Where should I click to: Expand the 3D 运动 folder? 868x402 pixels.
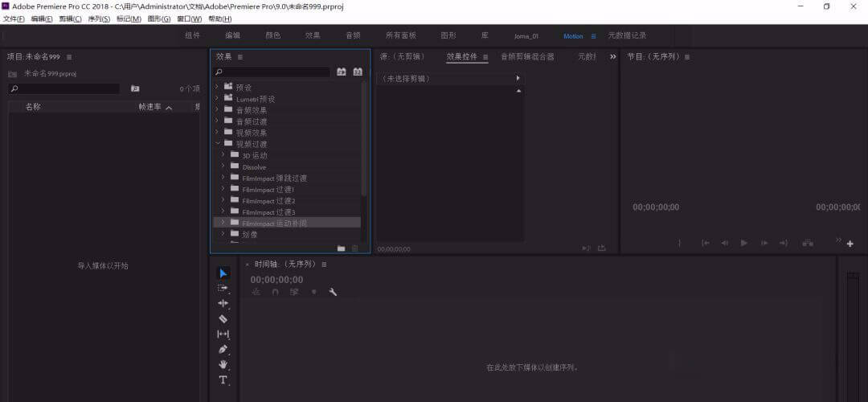pyautogui.click(x=223, y=154)
